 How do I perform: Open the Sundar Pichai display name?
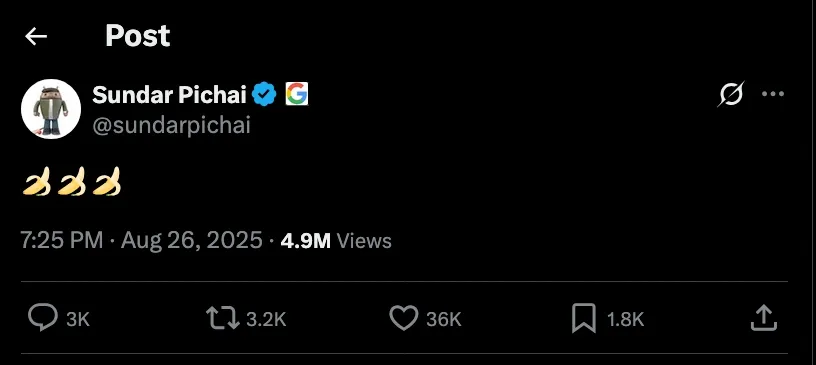(x=169, y=94)
